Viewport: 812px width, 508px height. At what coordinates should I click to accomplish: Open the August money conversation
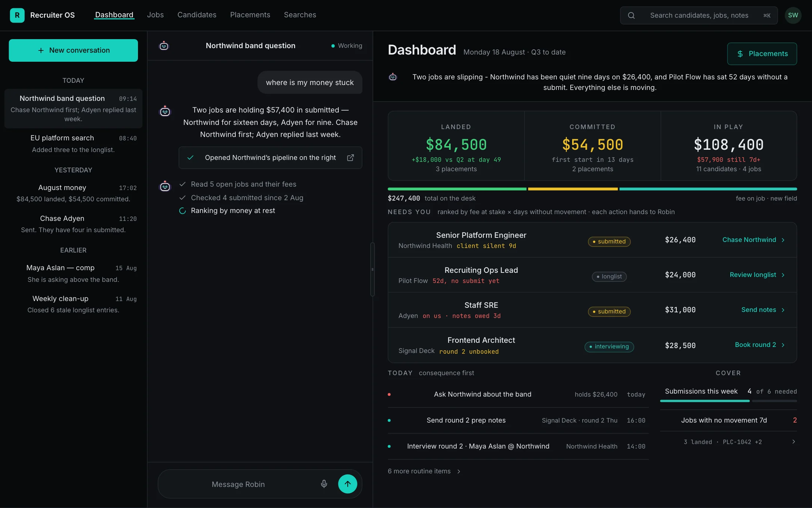point(73,193)
